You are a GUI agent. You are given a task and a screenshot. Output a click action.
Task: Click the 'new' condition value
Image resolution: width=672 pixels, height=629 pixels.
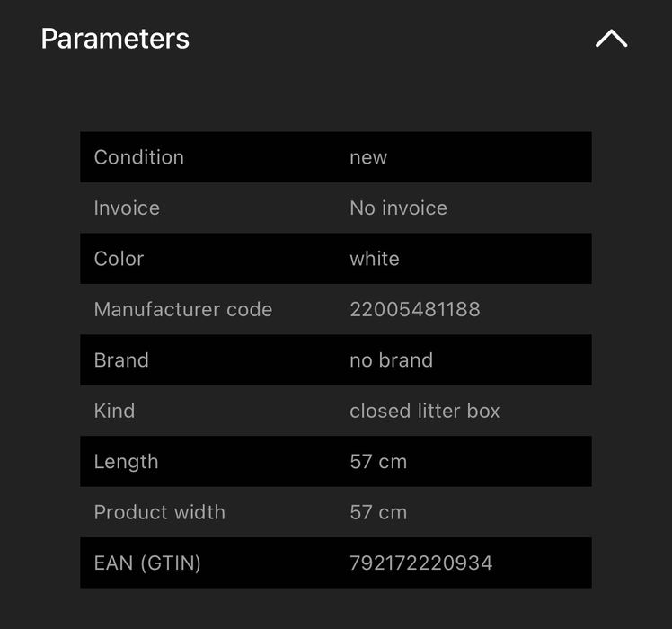368,157
